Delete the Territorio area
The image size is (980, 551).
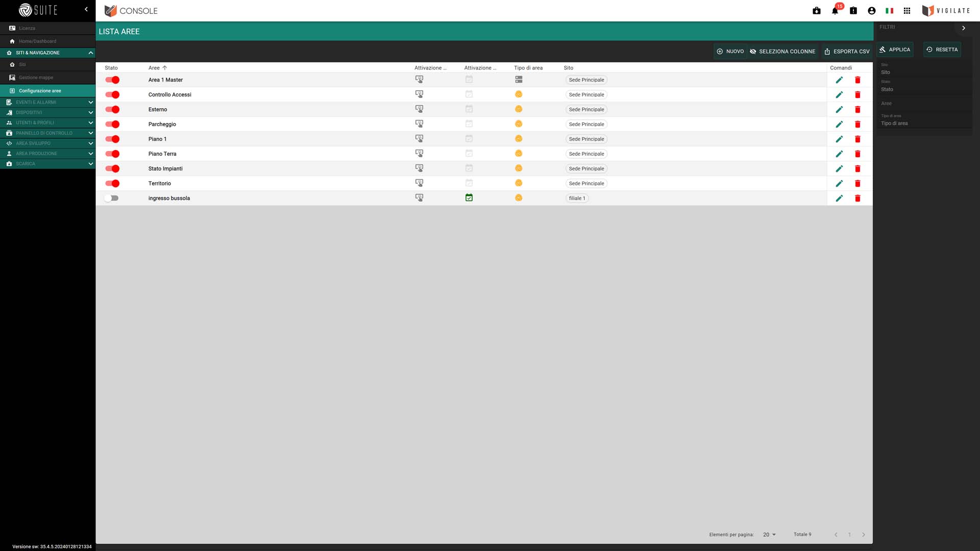857,184
